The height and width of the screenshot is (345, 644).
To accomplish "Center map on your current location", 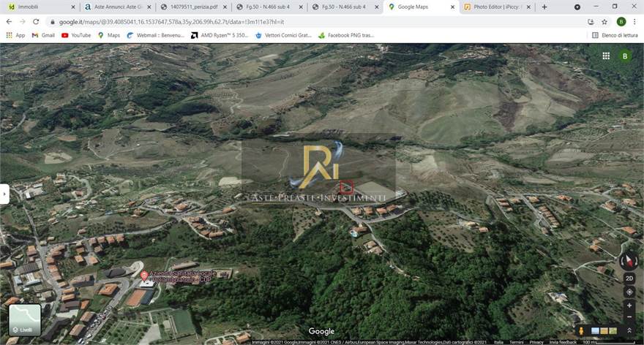I will pos(629,292).
